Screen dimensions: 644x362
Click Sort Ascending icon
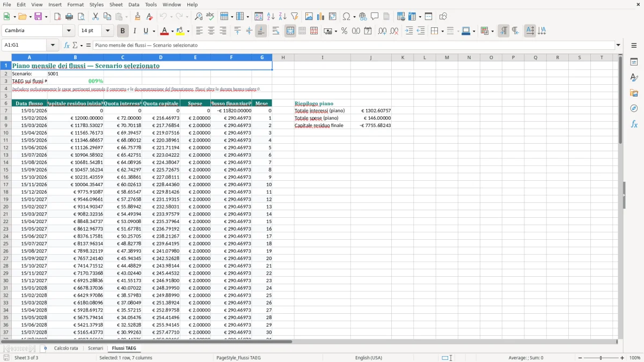point(271,17)
